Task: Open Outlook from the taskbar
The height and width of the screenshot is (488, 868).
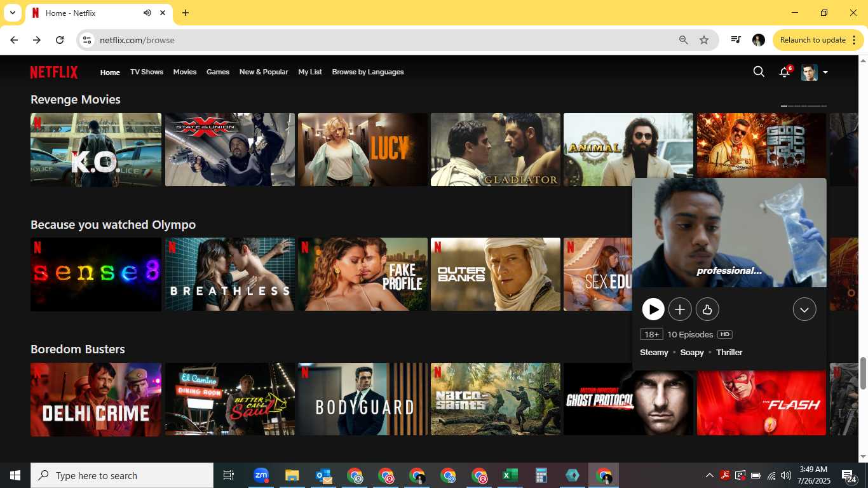Action: 323,475
